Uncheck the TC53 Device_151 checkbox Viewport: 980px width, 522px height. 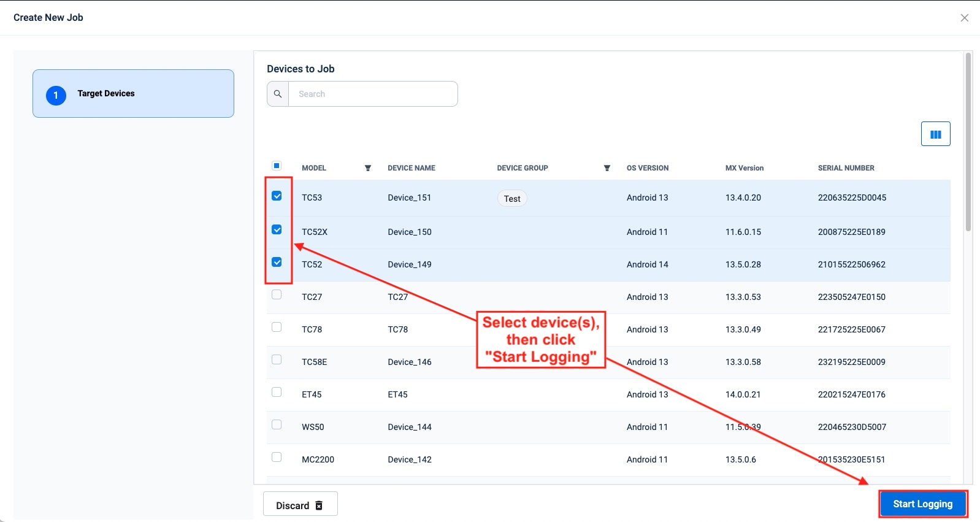tap(277, 196)
